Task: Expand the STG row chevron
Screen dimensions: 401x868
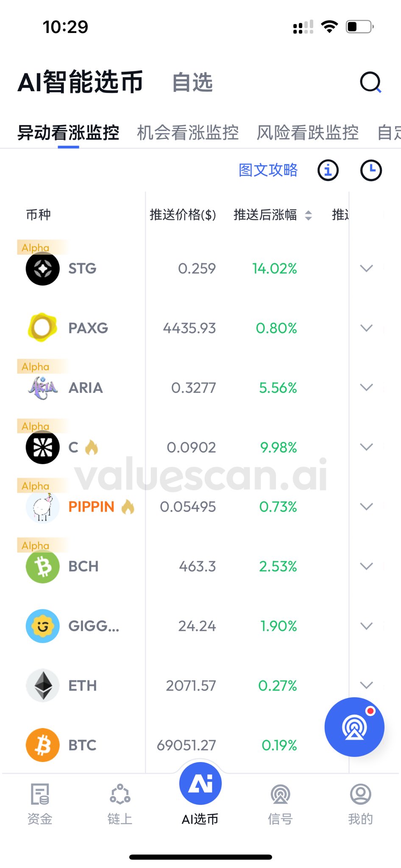Action: (x=366, y=268)
